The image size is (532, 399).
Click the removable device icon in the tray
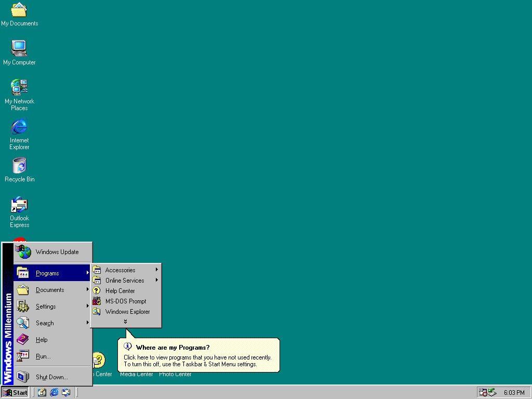click(x=491, y=392)
